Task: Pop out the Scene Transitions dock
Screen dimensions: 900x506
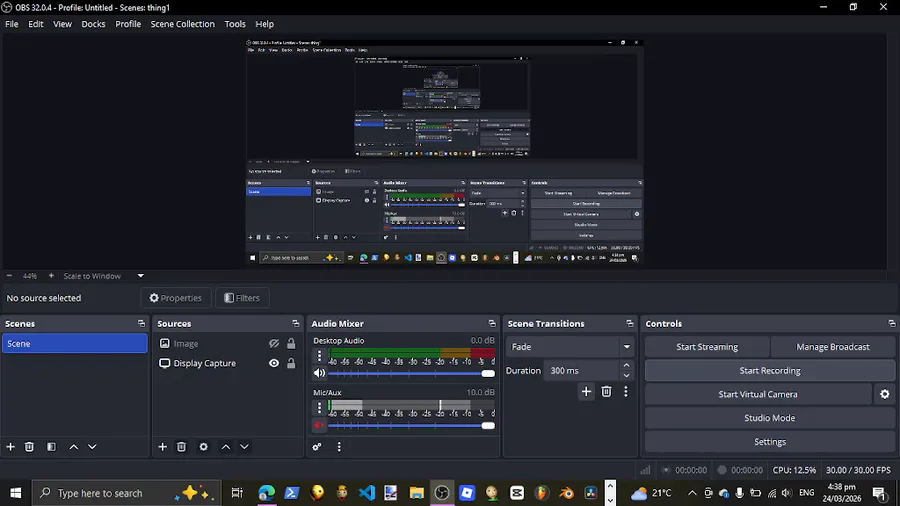Action: click(630, 324)
